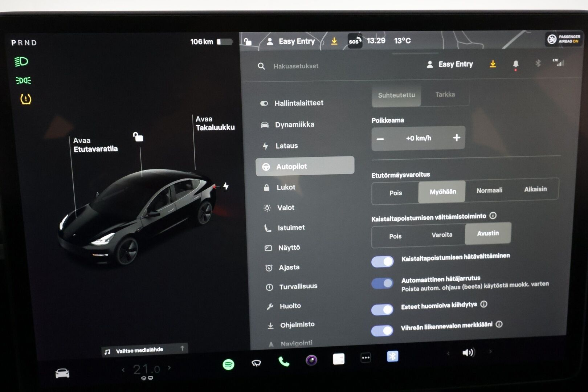Open the phone app

283,362
